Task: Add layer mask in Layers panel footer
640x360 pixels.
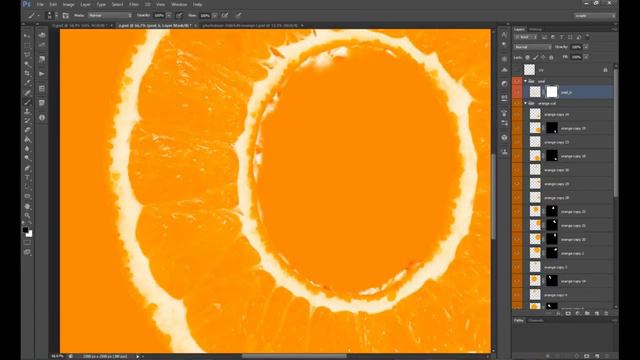Action: click(568, 313)
